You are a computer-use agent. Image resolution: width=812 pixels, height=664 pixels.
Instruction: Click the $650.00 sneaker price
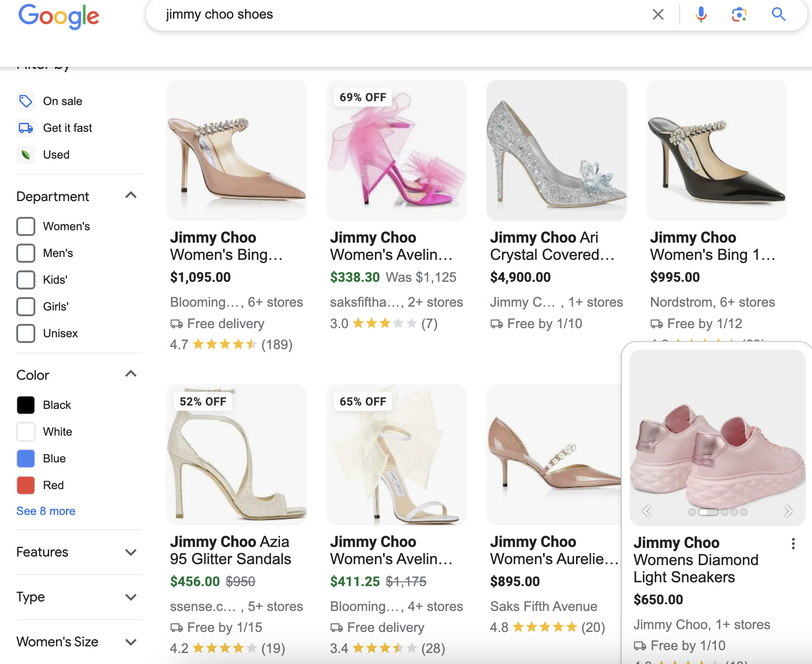(x=658, y=600)
